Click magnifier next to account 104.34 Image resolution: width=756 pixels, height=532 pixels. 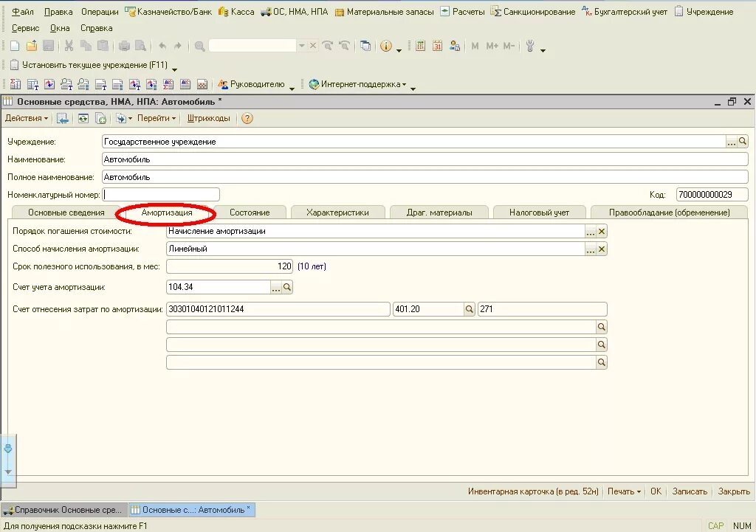[x=287, y=287]
